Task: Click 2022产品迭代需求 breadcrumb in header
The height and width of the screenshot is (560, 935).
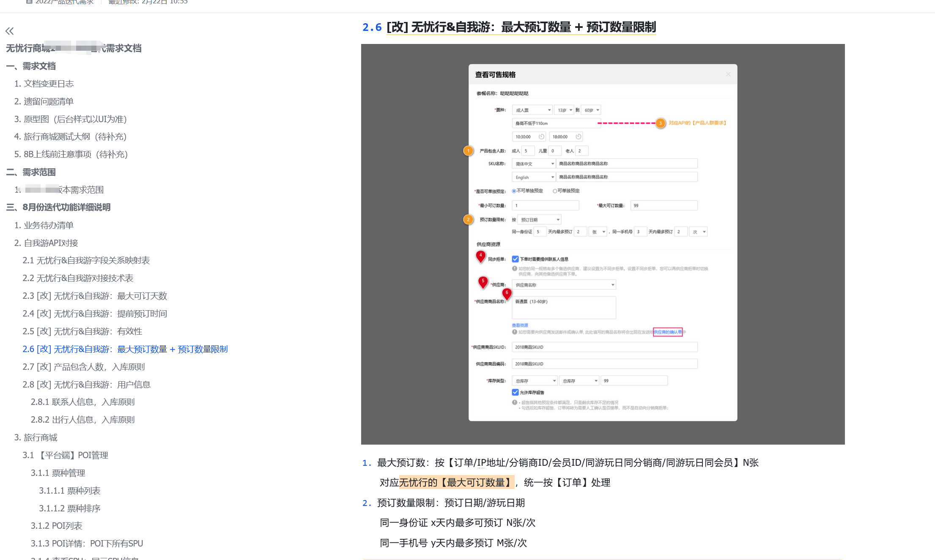Action: tap(60, 2)
